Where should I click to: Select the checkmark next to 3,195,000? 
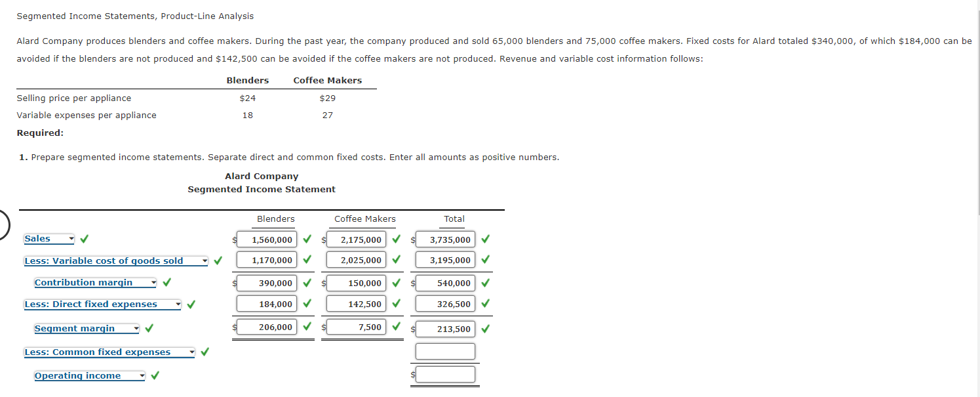485,260
